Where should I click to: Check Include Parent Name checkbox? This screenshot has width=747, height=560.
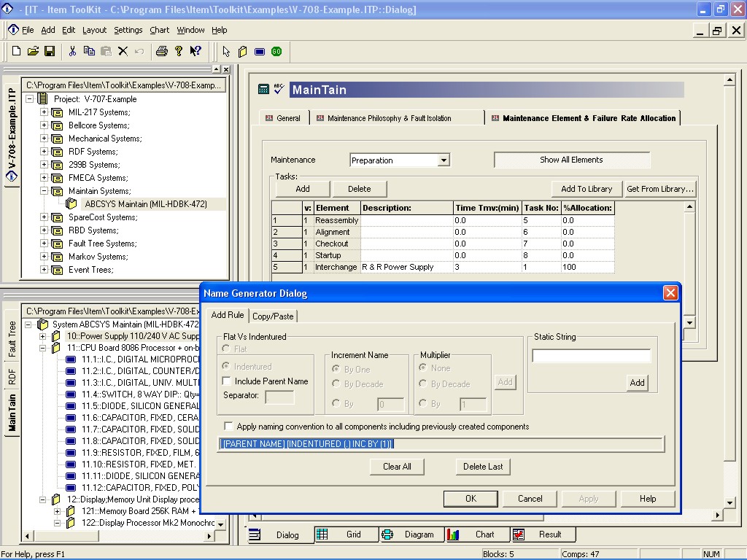pos(227,381)
